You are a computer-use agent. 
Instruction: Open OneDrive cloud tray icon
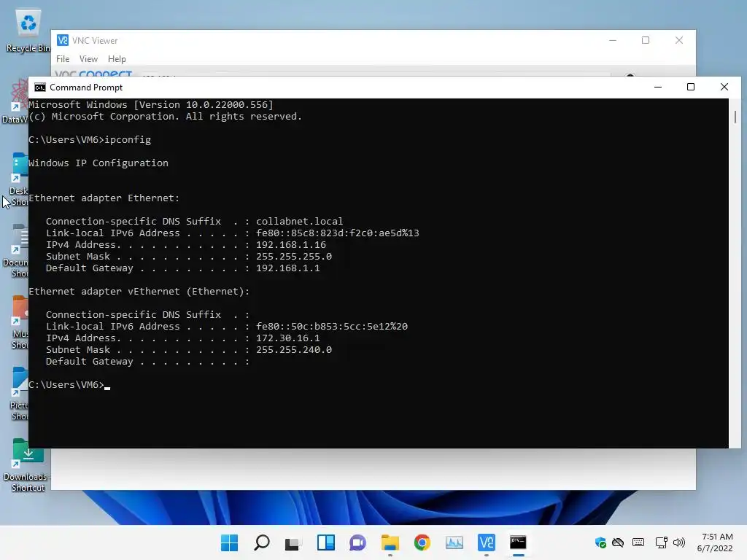click(618, 542)
